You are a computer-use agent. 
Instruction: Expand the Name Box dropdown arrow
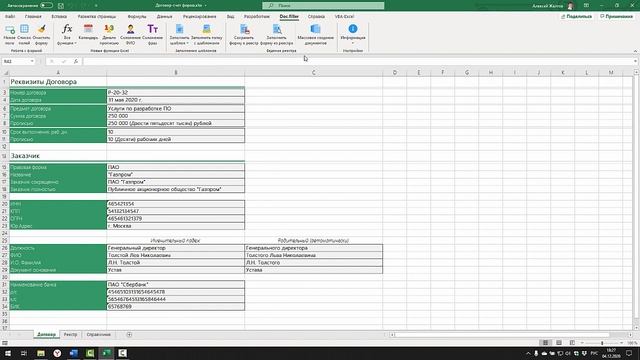coord(32,61)
